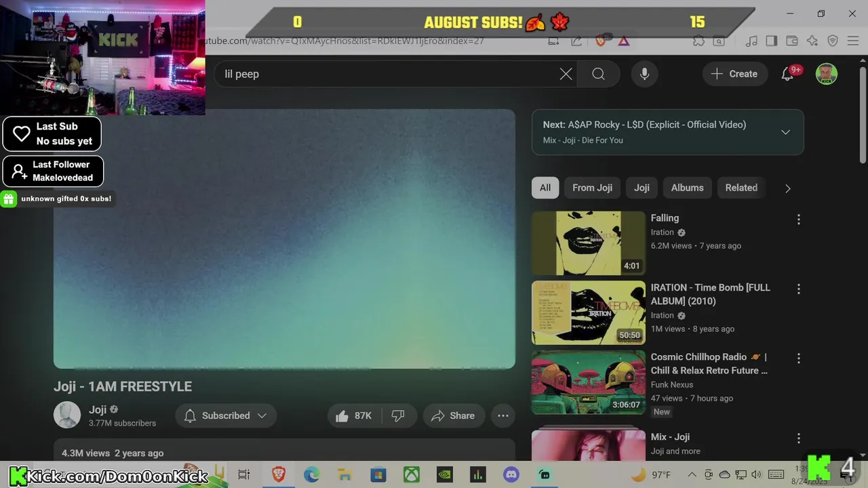This screenshot has width=868, height=488.
Task: Open Discord from the taskbar
Action: pyautogui.click(x=511, y=474)
